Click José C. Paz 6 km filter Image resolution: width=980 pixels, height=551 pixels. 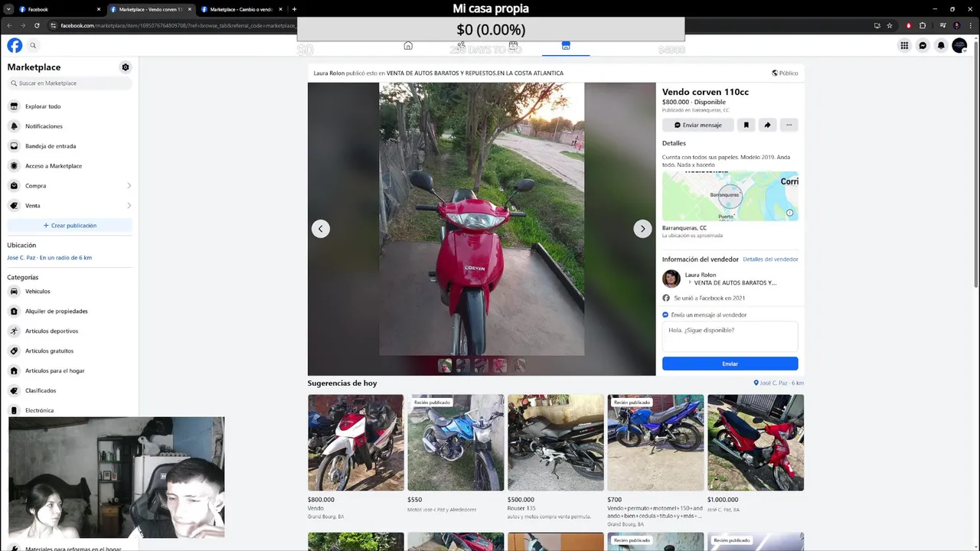coord(779,383)
